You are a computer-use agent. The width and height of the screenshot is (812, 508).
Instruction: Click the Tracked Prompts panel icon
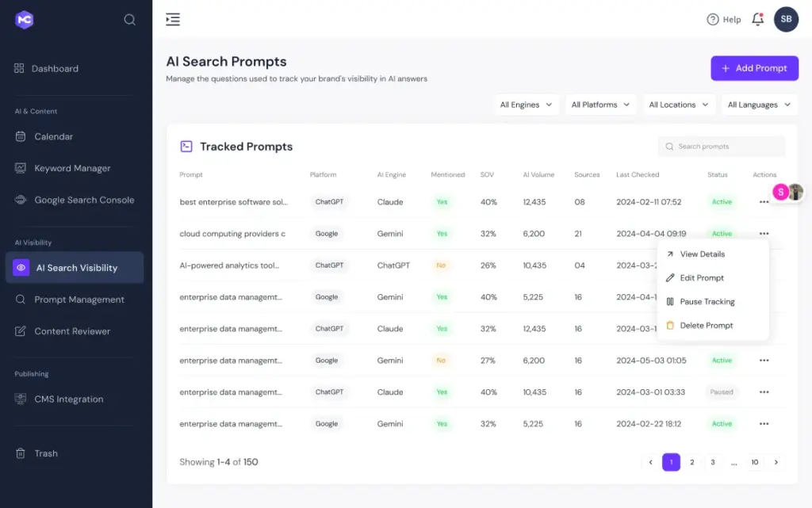[186, 146]
